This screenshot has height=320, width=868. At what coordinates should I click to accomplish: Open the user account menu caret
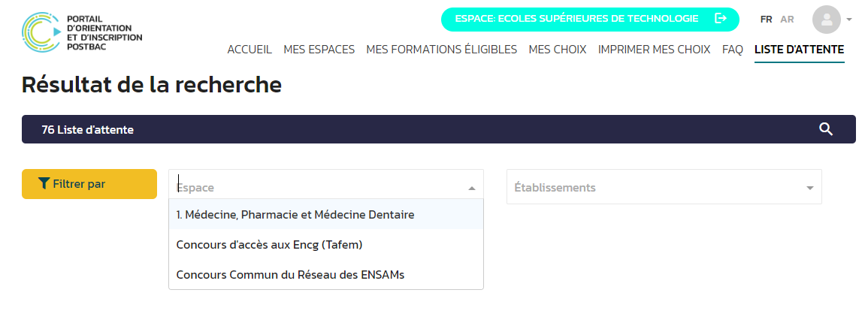pos(849,20)
